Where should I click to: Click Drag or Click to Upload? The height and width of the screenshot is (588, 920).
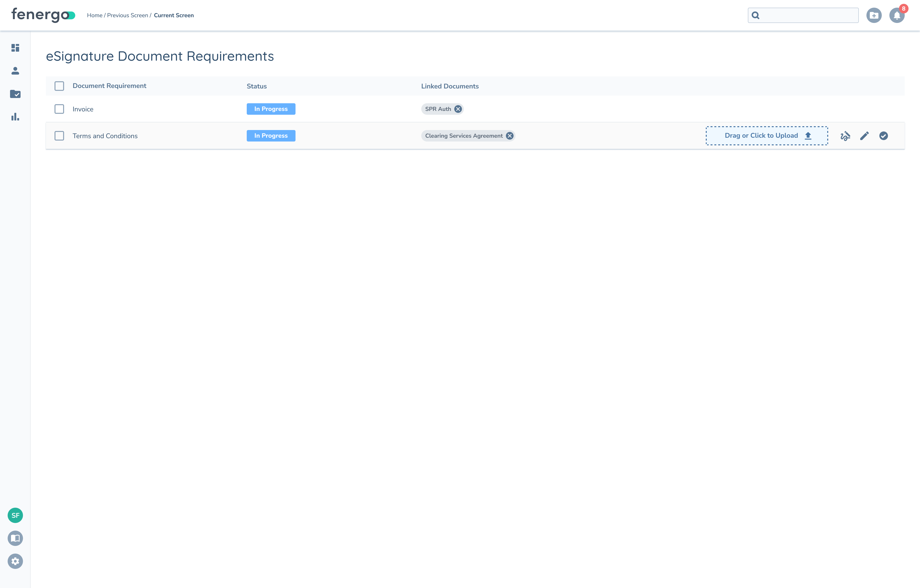[x=767, y=136]
